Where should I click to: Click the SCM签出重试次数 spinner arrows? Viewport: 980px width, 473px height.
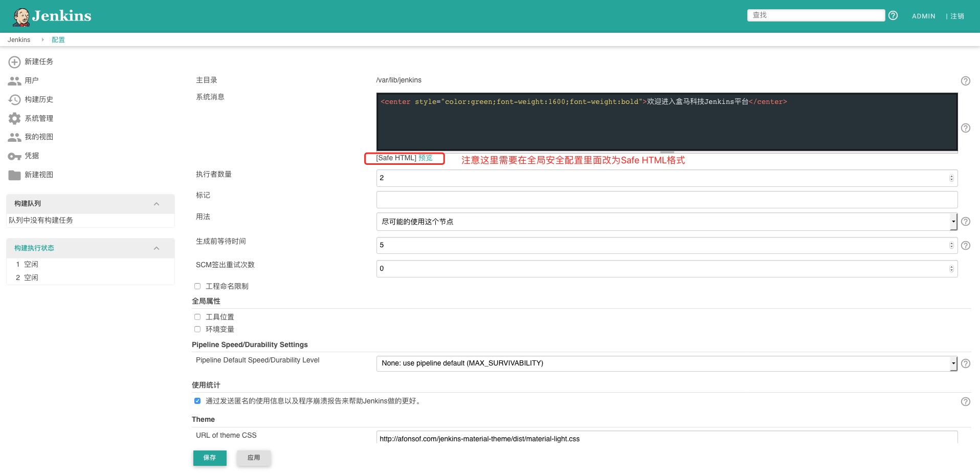[951, 269]
